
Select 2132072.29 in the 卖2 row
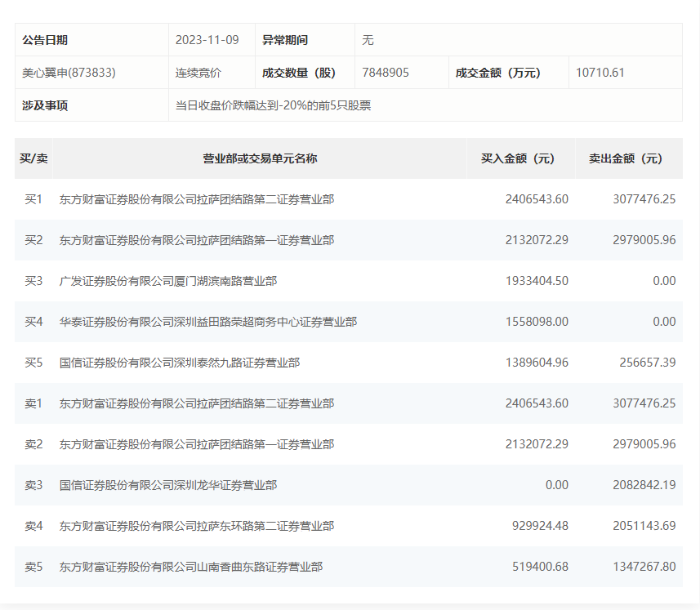pos(537,444)
